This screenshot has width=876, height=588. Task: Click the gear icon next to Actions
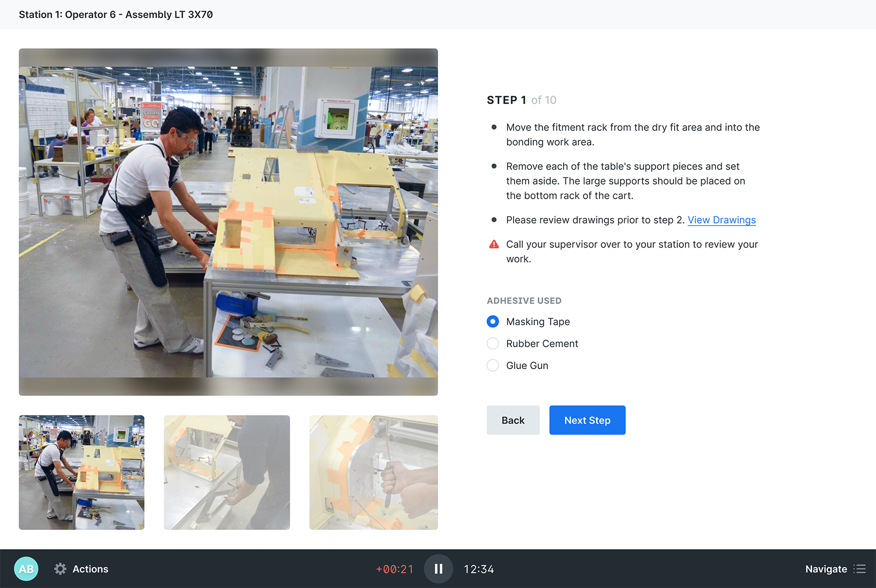(x=61, y=569)
